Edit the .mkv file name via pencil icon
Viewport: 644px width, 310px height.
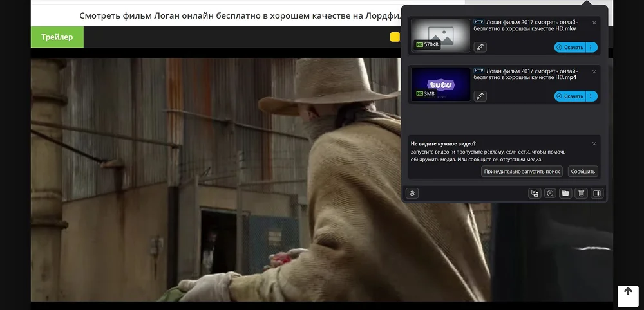480,47
